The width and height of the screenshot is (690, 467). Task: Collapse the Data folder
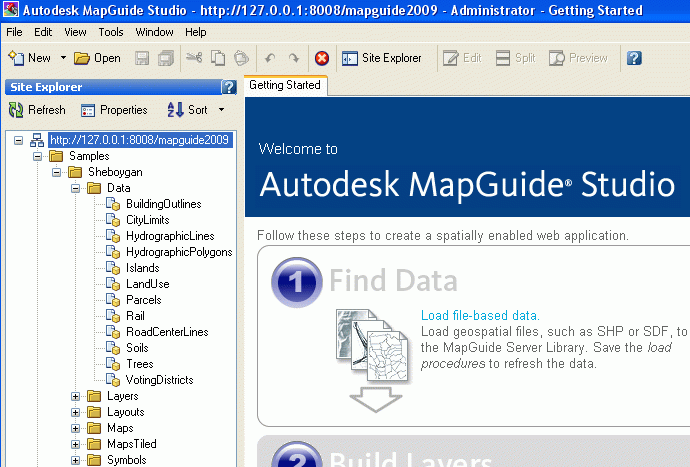75,188
